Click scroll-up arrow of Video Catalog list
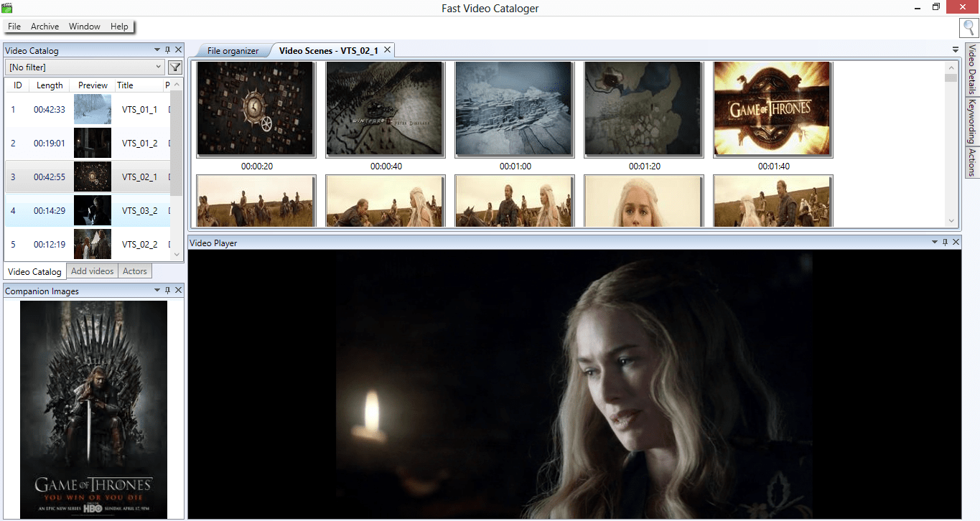Screen dimensions: 980x521 177,85
